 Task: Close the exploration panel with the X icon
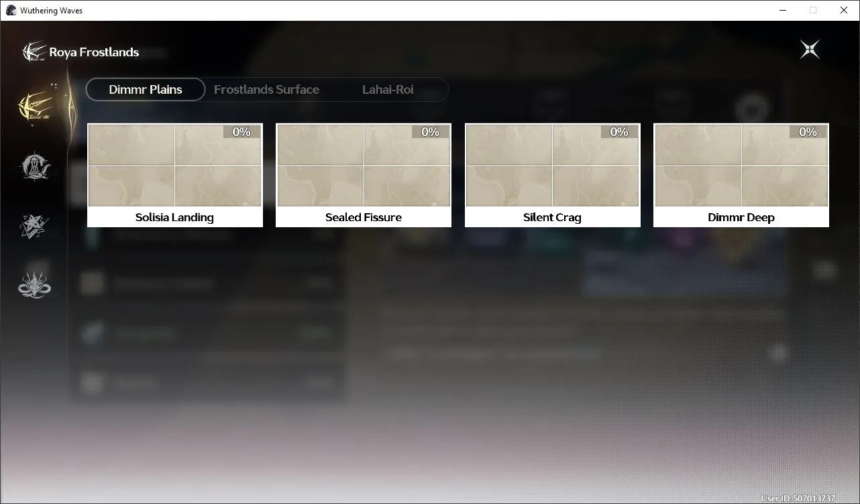click(x=810, y=49)
